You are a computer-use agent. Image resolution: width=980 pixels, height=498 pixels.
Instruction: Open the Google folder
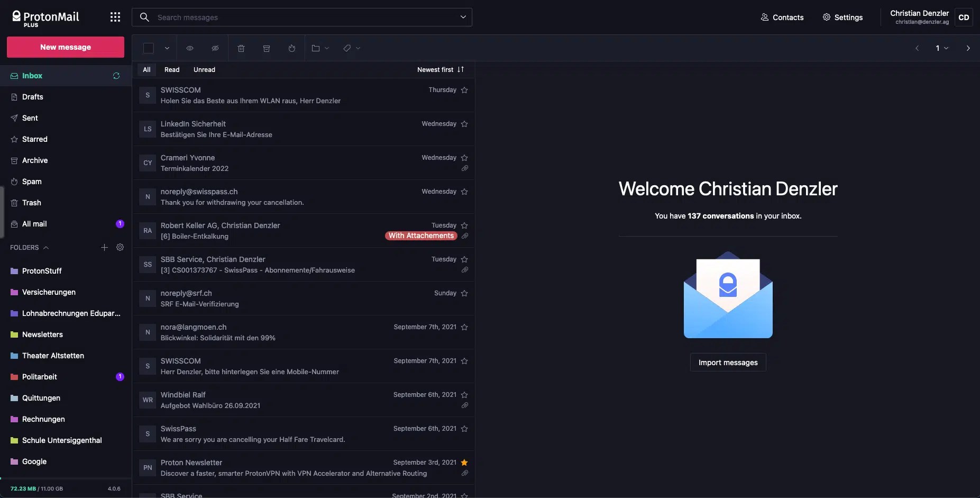coord(66,461)
